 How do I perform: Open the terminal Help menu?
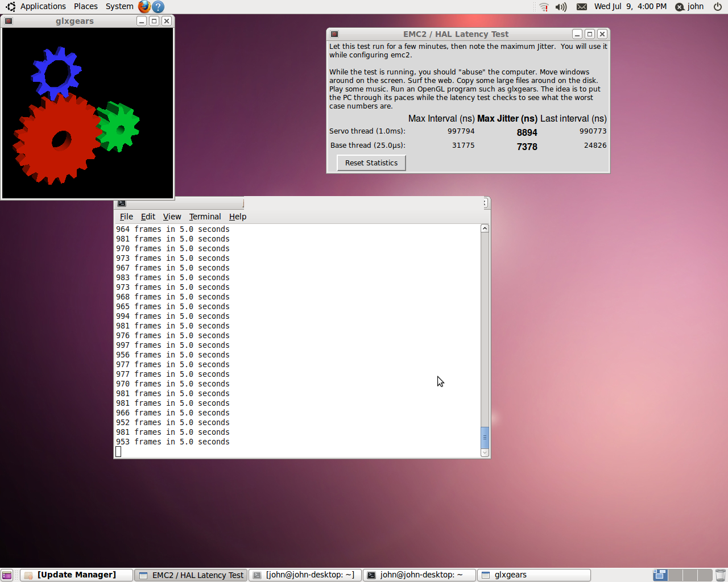[x=238, y=217]
